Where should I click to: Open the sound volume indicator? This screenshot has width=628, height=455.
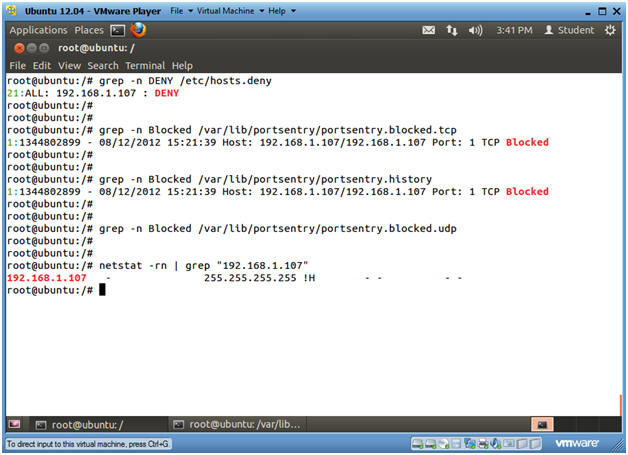point(475,30)
